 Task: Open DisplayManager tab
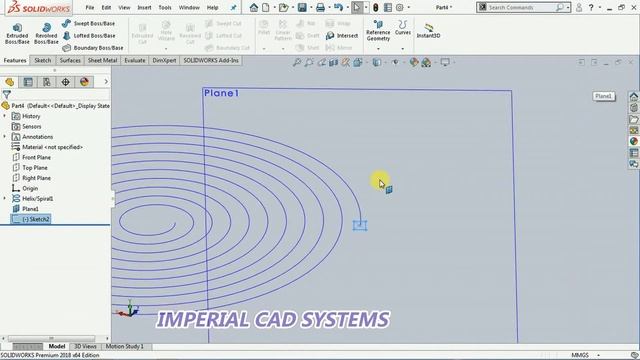[84, 82]
